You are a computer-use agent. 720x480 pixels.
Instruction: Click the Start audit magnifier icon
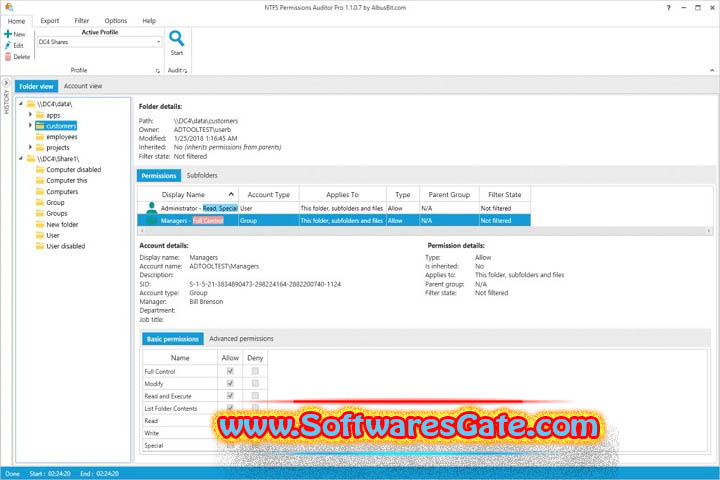(177, 39)
